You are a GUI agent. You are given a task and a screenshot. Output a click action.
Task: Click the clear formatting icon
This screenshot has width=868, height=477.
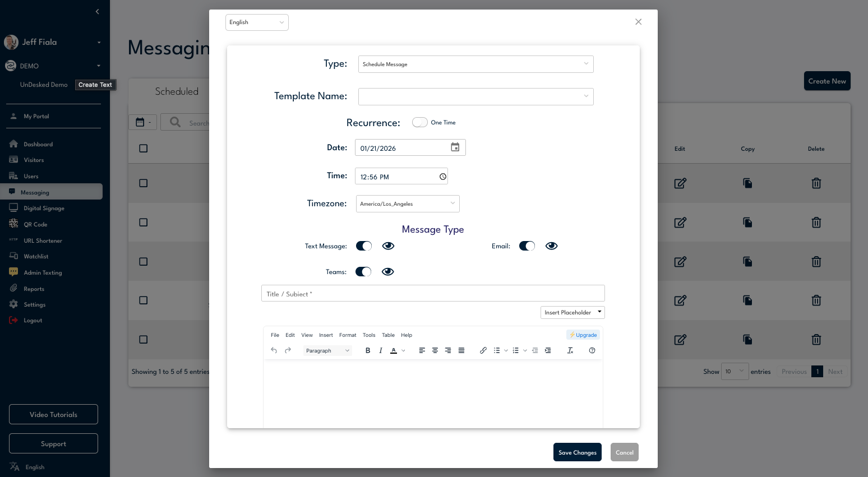[x=570, y=350]
